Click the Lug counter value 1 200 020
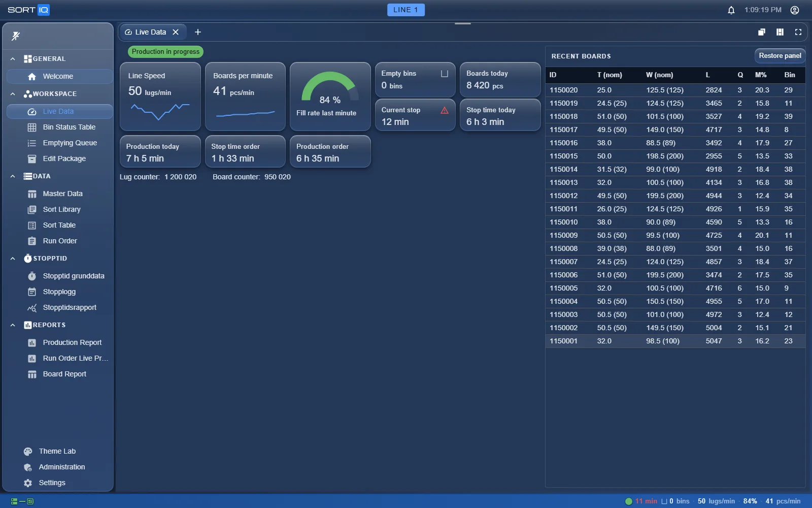 (180, 177)
